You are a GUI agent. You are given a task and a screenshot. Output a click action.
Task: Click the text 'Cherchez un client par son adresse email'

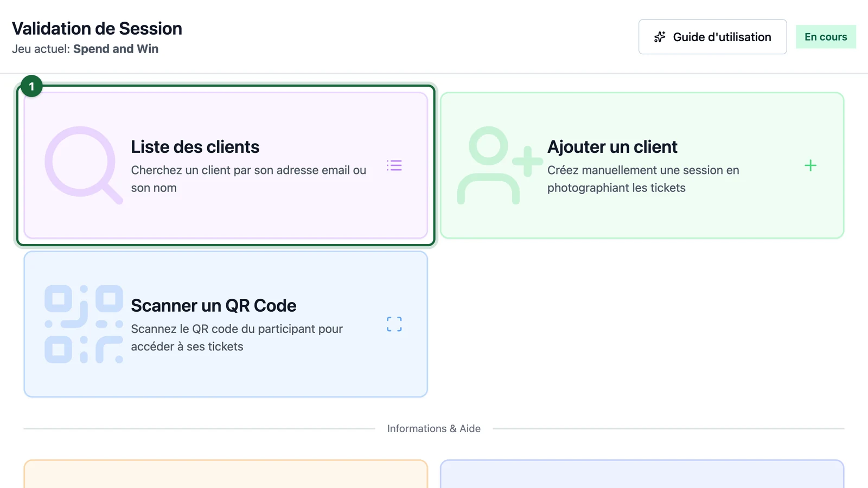click(x=241, y=170)
